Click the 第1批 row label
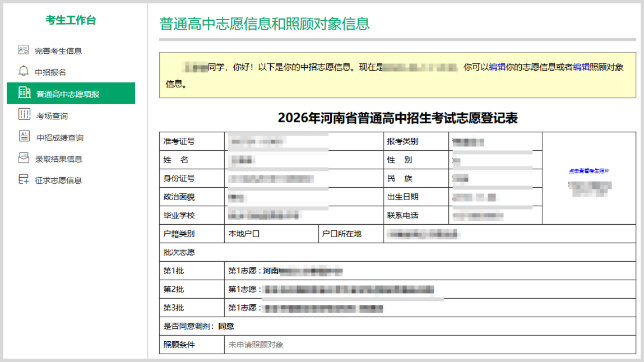This screenshot has width=644, height=362. pos(192,271)
